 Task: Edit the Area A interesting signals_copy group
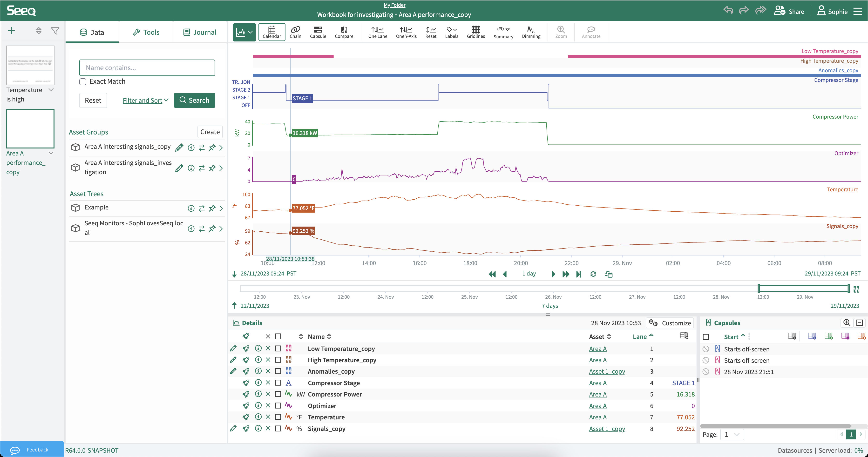[179, 148]
